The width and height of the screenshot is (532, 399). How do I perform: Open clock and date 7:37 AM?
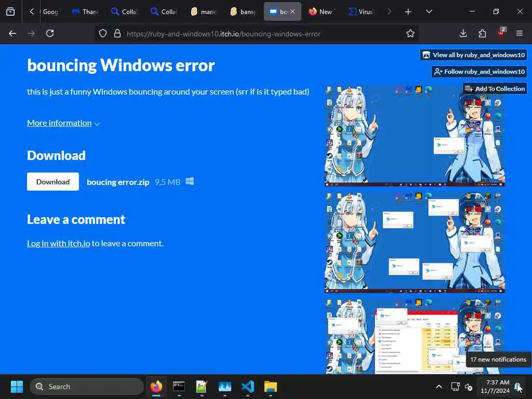[x=495, y=387]
